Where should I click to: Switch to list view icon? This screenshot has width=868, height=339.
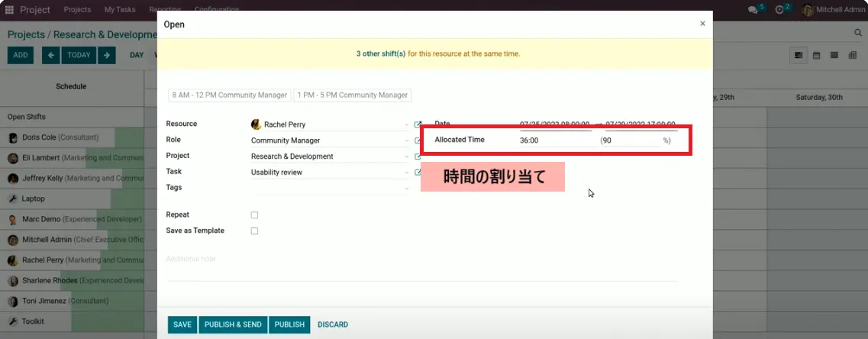[834, 55]
